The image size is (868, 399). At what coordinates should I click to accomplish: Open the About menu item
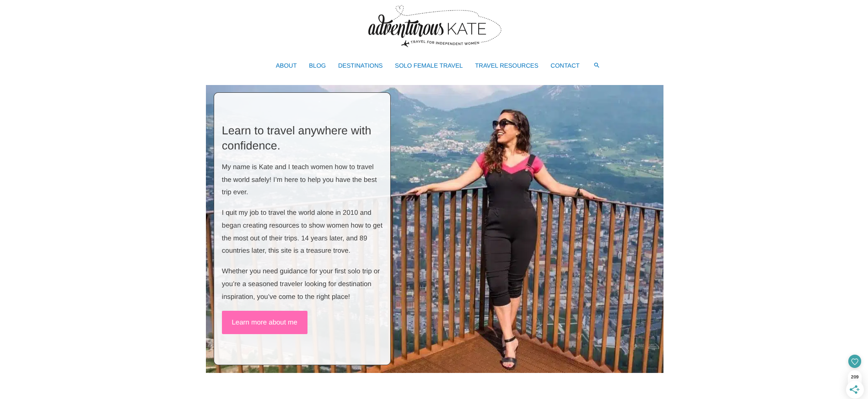(x=286, y=66)
